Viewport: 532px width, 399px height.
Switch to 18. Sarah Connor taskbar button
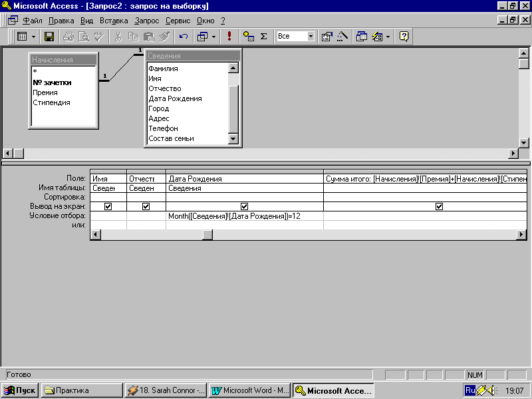pyautogui.click(x=166, y=390)
